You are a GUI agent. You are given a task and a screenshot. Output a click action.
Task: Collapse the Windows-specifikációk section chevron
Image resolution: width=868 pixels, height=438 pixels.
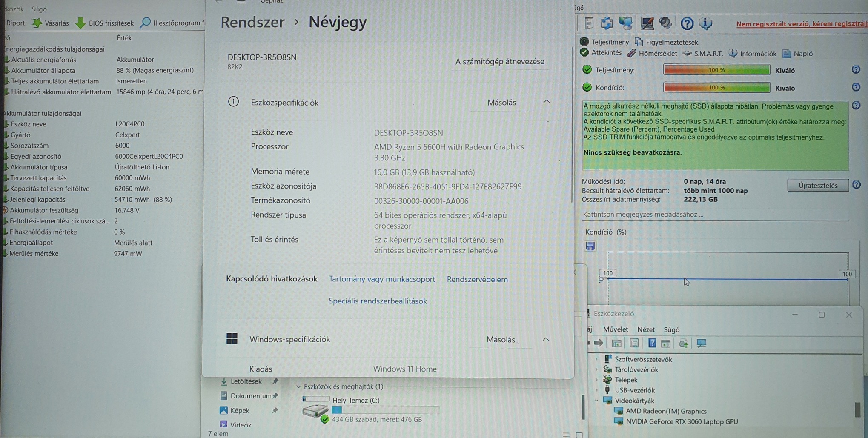(x=546, y=339)
